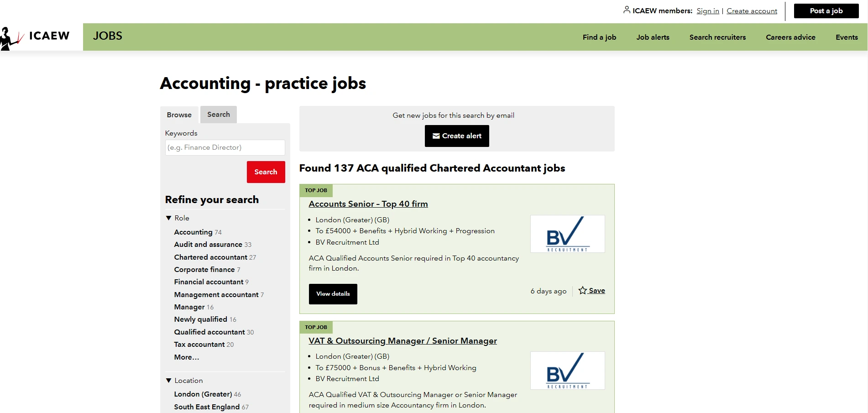Save the Accounts Senior job

point(596,290)
